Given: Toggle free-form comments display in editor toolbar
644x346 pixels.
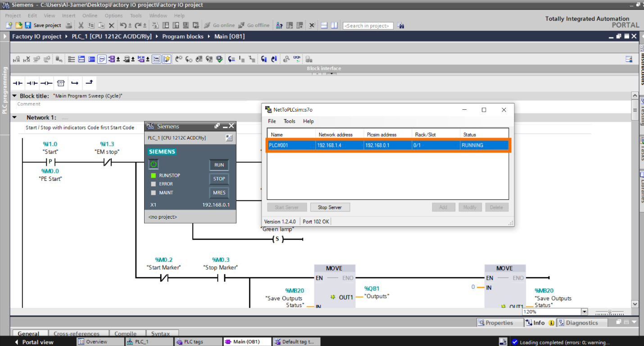Looking at the screenshot, I should point(102,59).
